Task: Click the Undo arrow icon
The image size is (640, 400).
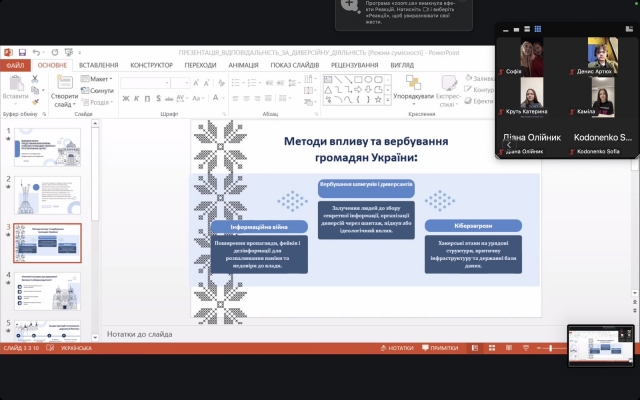Action: pos(37,52)
